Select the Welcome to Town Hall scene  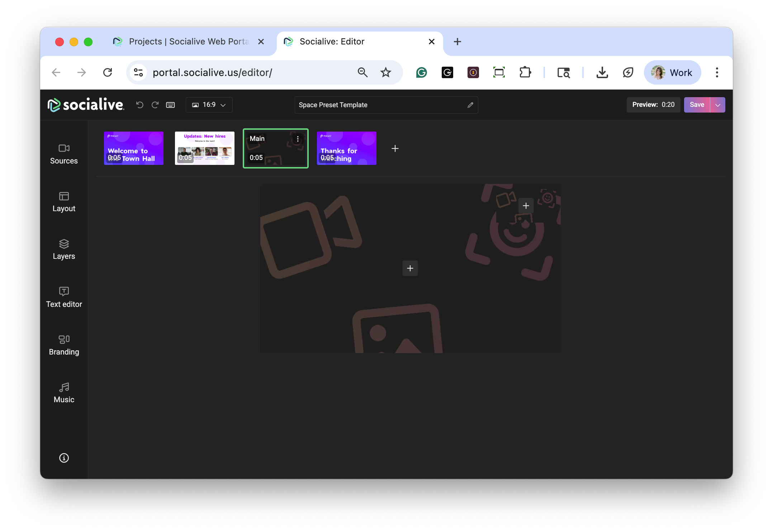tap(133, 148)
